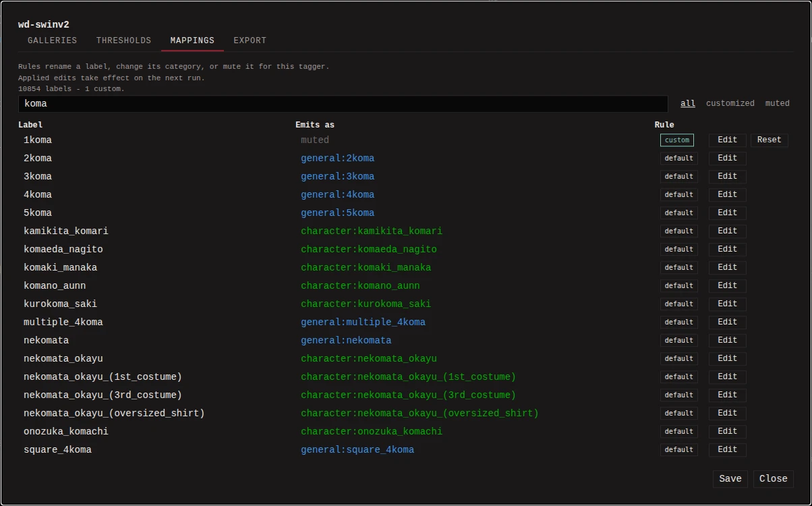Click the wd-swinv2 dialog title

coord(44,25)
